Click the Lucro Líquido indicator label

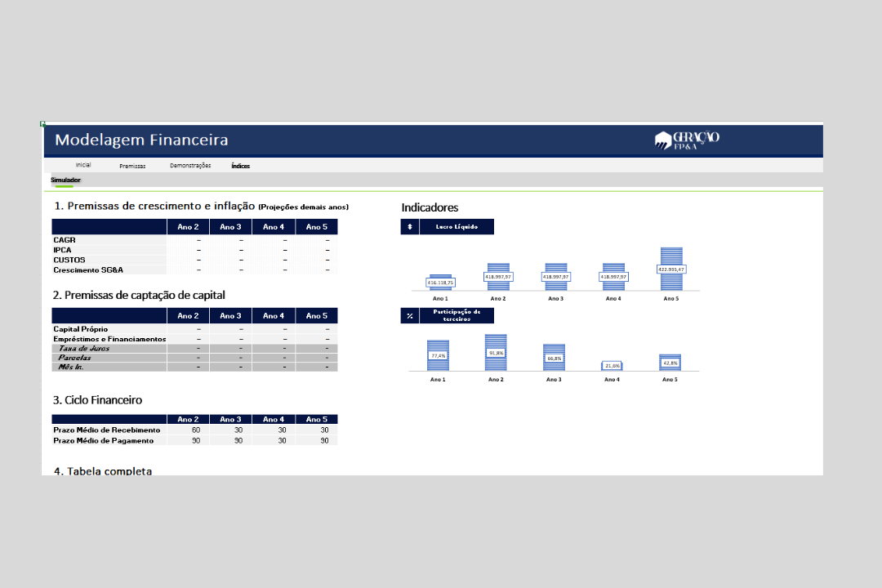pos(457,227)
